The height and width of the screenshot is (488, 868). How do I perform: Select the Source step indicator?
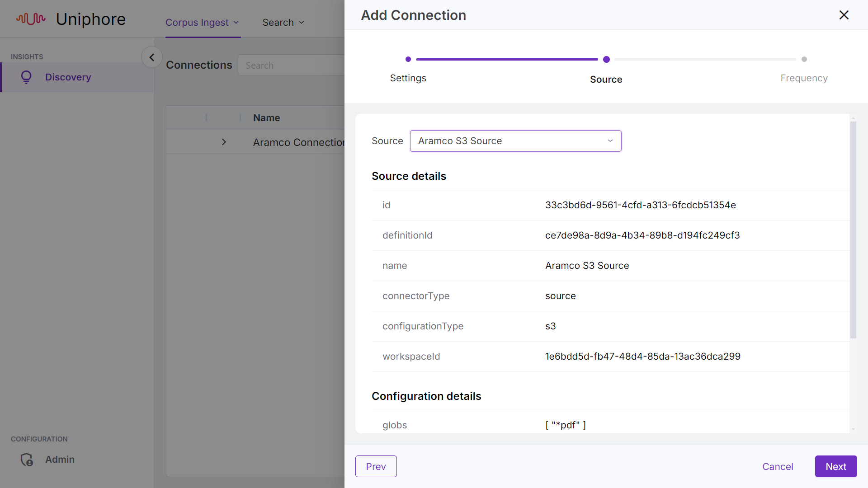point(606,59)
